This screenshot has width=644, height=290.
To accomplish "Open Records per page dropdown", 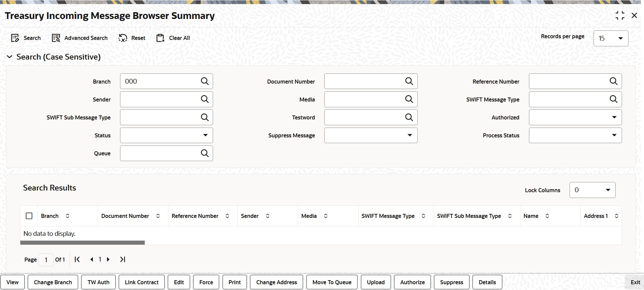I will point(611,38).
